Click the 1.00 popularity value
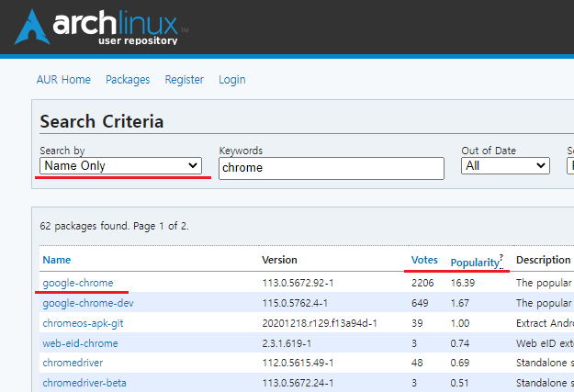Viewport: 574px width, 392px height. coord(460,323)
